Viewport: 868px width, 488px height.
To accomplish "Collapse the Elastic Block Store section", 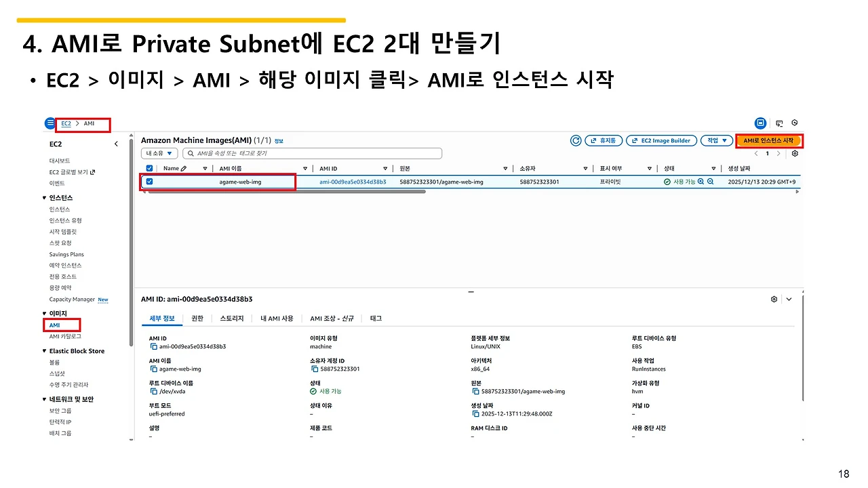I will tap(45, 351).
